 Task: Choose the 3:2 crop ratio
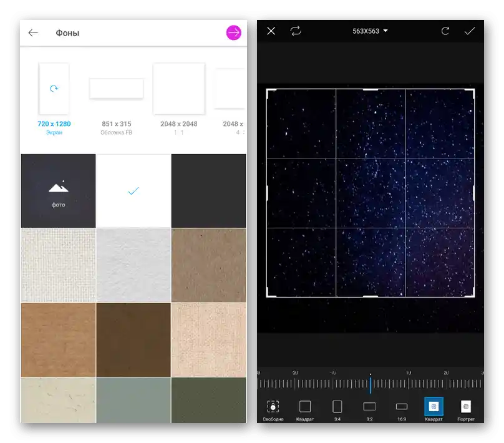369,410
